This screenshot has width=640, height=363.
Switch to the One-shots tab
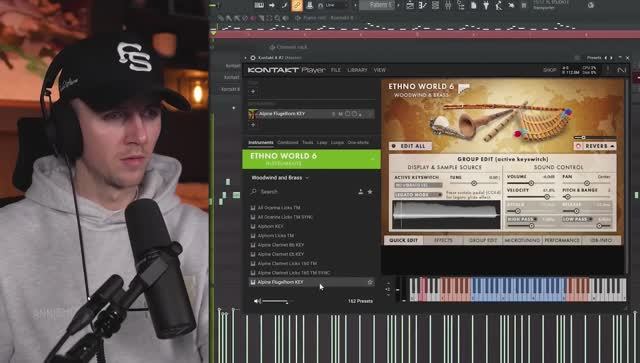(358, 143)
